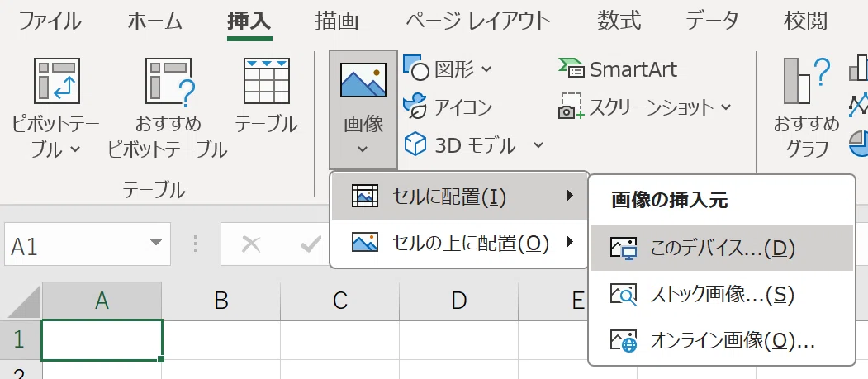Image resolution: width=868 pixels, height=379 pixels.
Task: Click the column chart icon
Action: click(x=859, y=68)
